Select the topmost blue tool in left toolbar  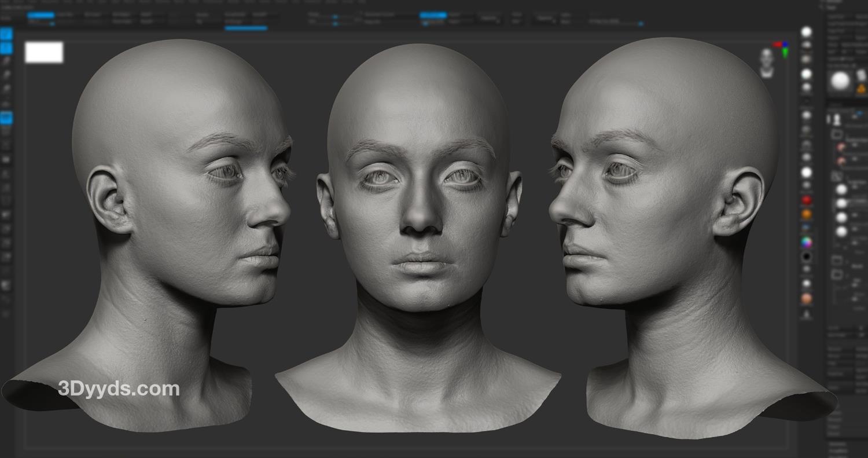point(6,34)
